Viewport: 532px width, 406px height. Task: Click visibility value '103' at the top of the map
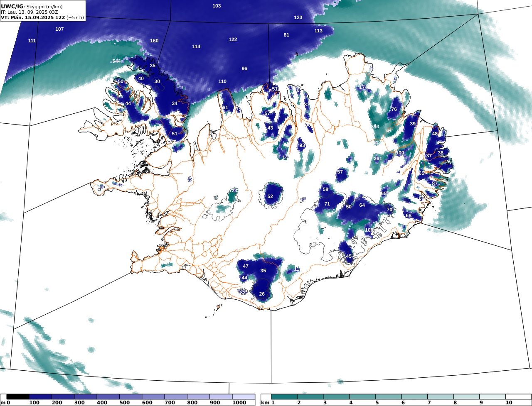point(217,6)
